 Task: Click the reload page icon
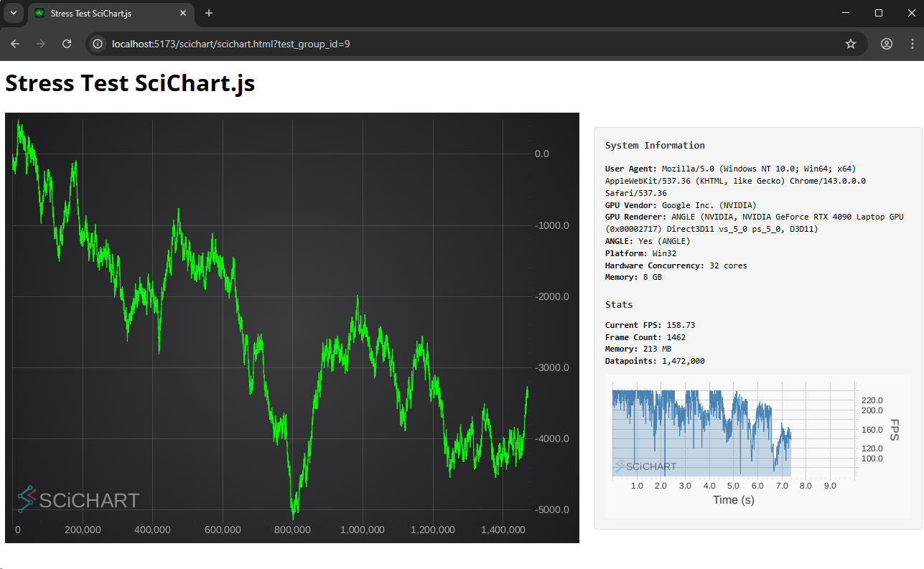coord(67,44)
